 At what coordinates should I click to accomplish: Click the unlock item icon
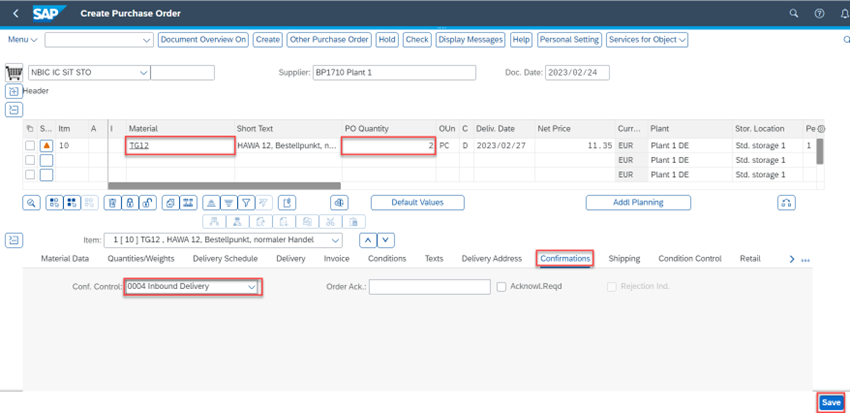147,203
